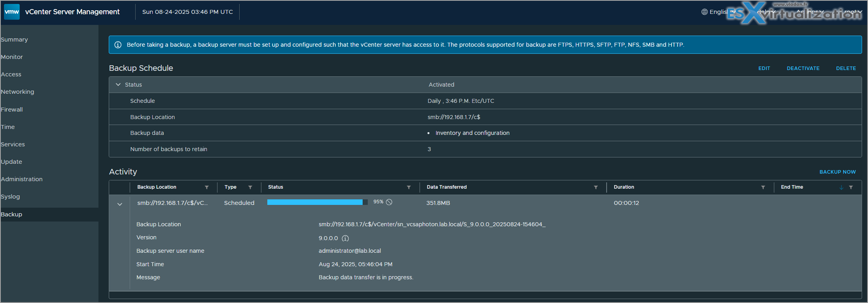Click the backups to retain value 3

click(429, 149)
